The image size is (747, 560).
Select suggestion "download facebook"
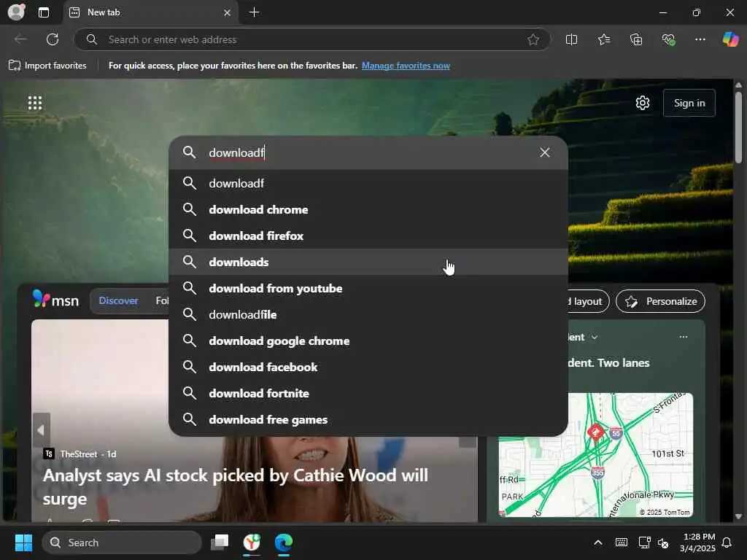[368, 367]
